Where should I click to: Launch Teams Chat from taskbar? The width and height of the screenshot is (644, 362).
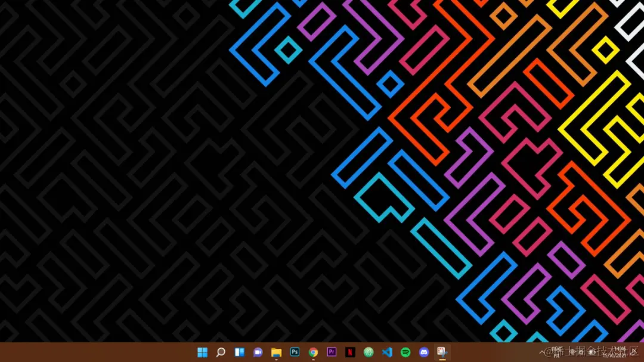258,352
